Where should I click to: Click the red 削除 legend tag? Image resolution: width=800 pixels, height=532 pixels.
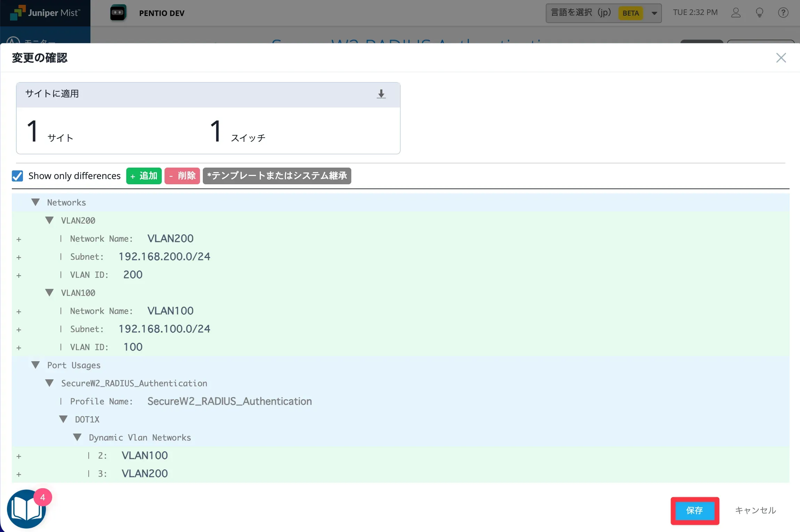point(182,176)
